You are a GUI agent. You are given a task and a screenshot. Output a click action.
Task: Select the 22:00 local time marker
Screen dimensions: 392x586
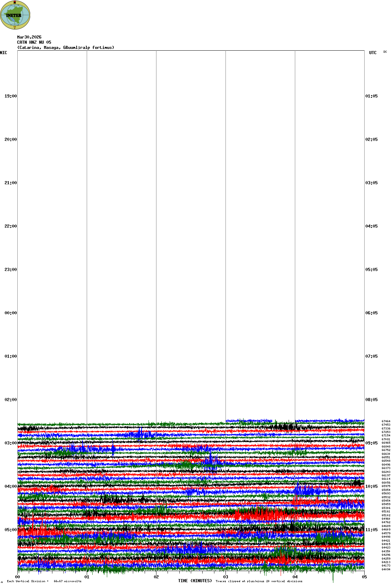point(10,226)
